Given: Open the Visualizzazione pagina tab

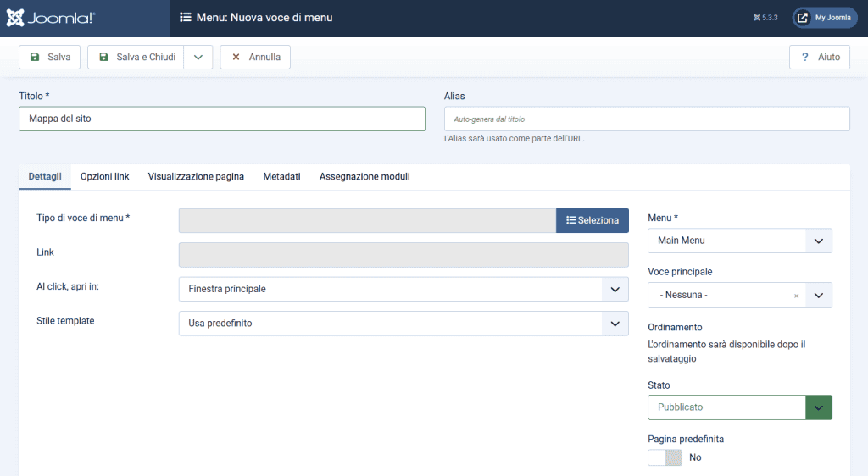Looking at the screenshot, I should (196, 177).
